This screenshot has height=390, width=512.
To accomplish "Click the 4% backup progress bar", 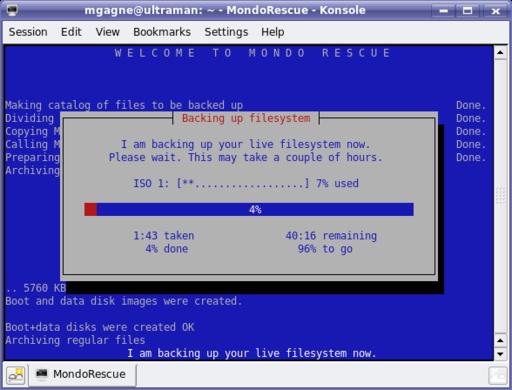I will pyautogui.click(x=249, y=210).
